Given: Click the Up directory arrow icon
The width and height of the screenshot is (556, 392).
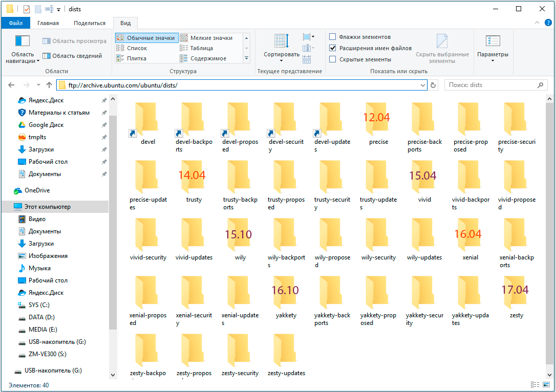Looking at the screenshot, I should [x=49, y=85].
